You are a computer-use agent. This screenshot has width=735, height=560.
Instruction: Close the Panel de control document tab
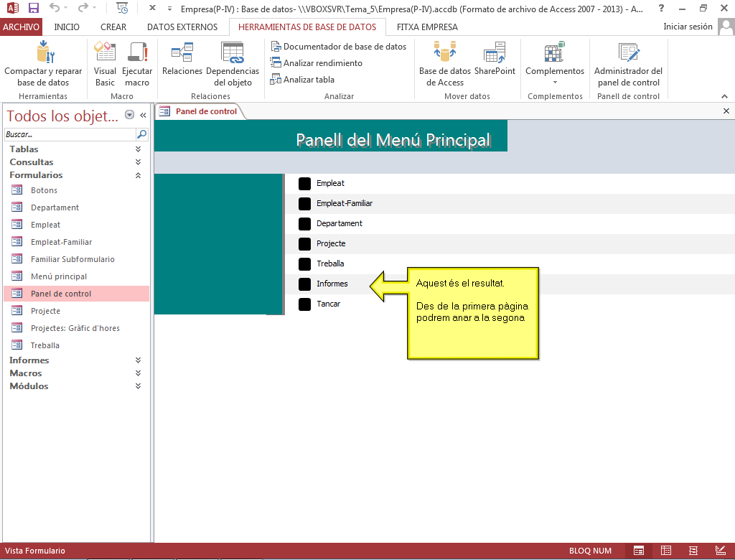[x=726, y=111]
